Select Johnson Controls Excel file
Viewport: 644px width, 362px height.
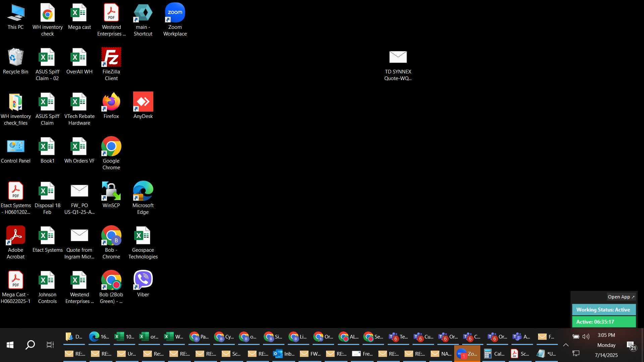click(x=47, y=287)
